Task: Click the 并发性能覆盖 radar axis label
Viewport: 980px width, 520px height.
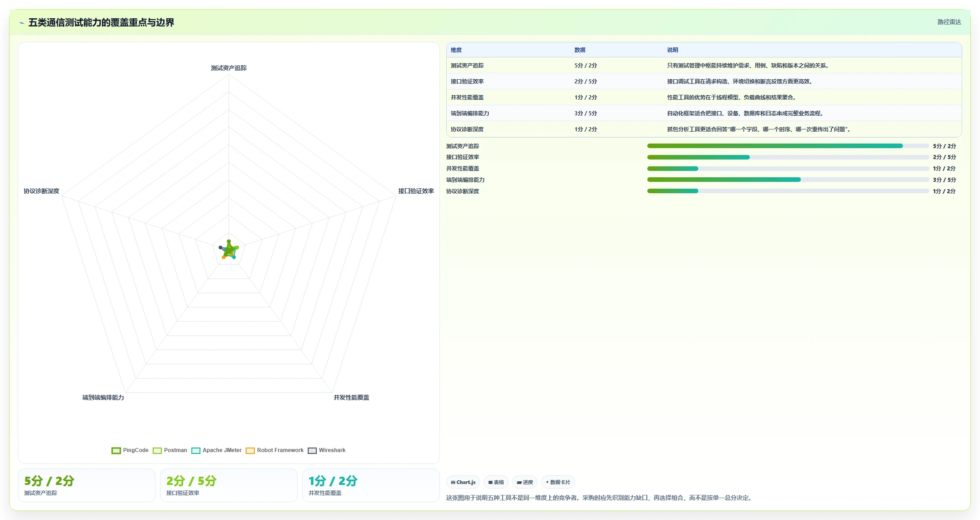Action: point(351,397)
